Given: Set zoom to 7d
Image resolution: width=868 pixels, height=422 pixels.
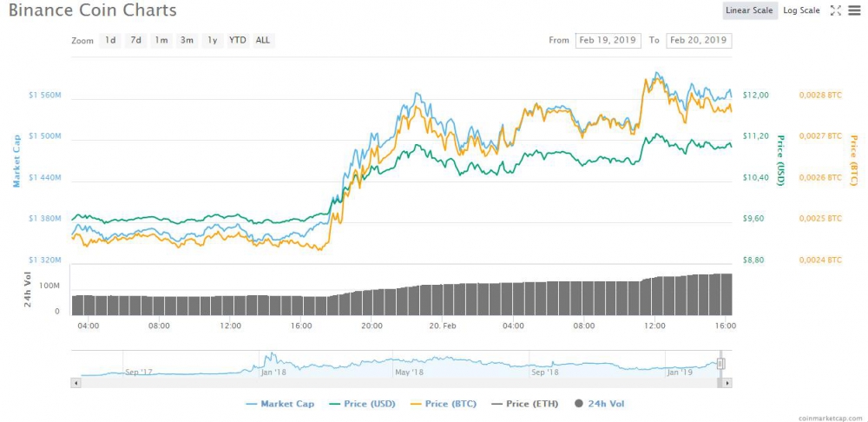Looking at the screenshot, I should 135,41.
